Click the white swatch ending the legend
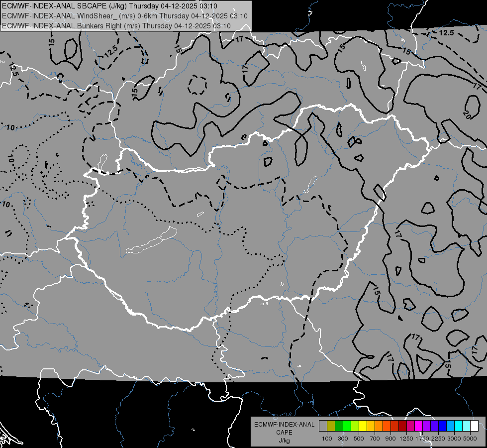Image resolution: width=487 pixels, height=448 pixels. point(474,426)
